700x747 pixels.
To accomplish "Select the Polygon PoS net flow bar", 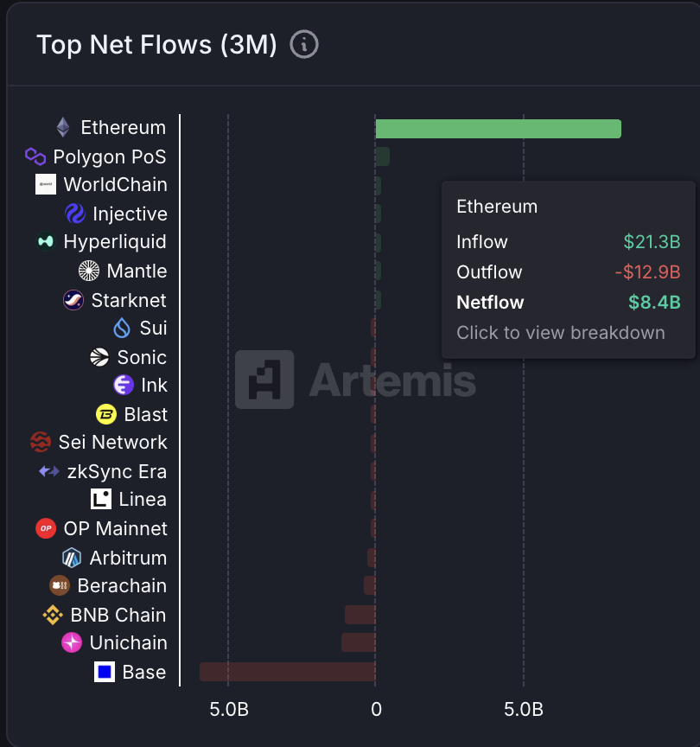I will [x=383, y=156].
